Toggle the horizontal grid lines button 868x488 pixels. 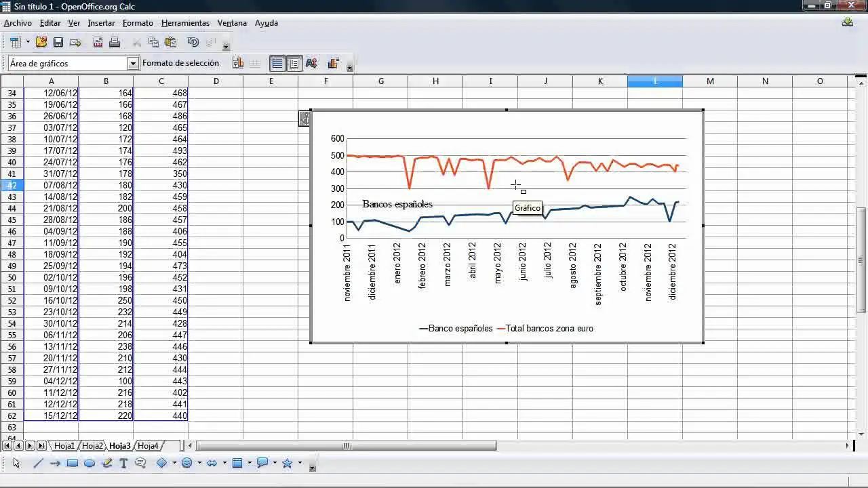tap(277, 64)
